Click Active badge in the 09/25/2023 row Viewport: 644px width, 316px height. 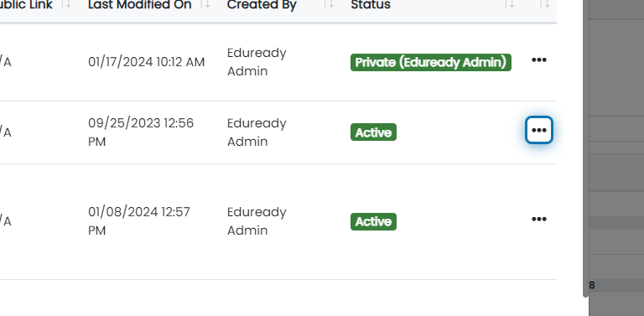click(373, 132)
